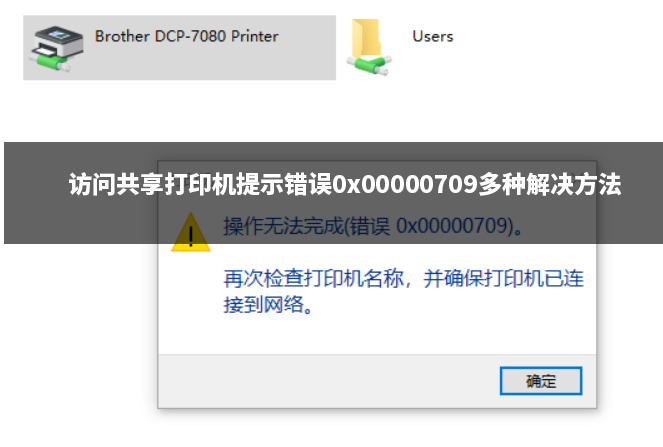Click the 0x00000709 code in the banner title
The image size is (663, 447).
point(405,184)
